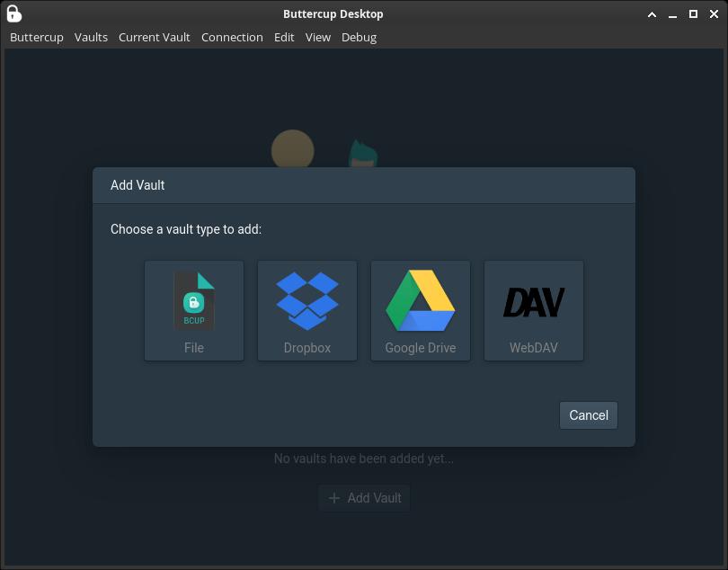Pick the Google Drive vault option
Image resolution: width=728 pixels, height=570 pixels.
tap(421, 310)
